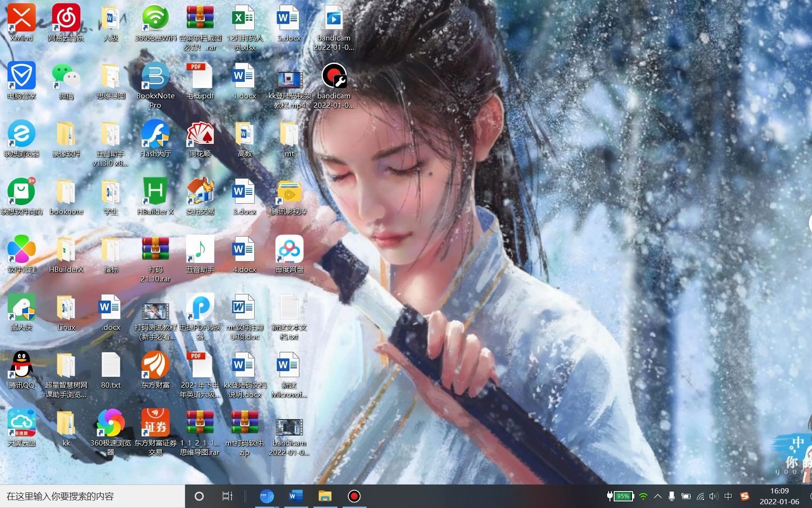Switch to Word on the taskbar
The width and height of the screenshot is (812, 508).
pyautogui.click(x=296, y=496)
